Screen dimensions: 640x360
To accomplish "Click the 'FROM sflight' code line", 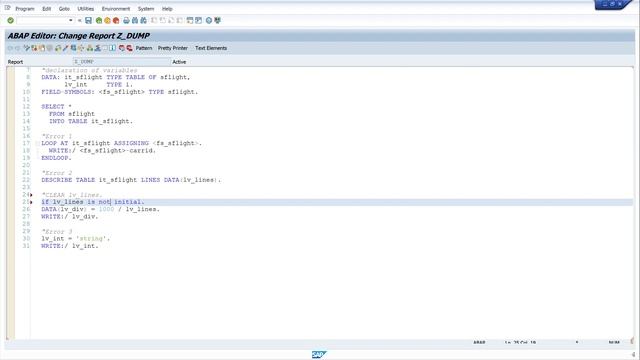I will click(72, 114).
